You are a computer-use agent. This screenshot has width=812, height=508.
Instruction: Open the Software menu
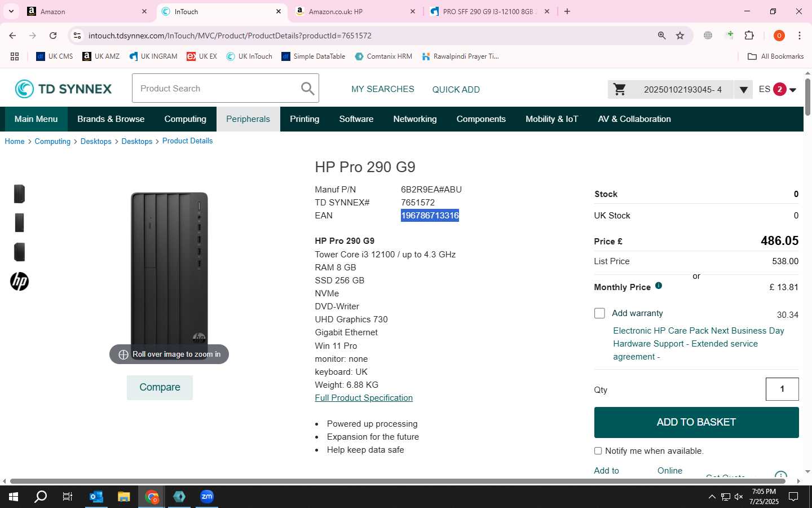pos(356,119)
